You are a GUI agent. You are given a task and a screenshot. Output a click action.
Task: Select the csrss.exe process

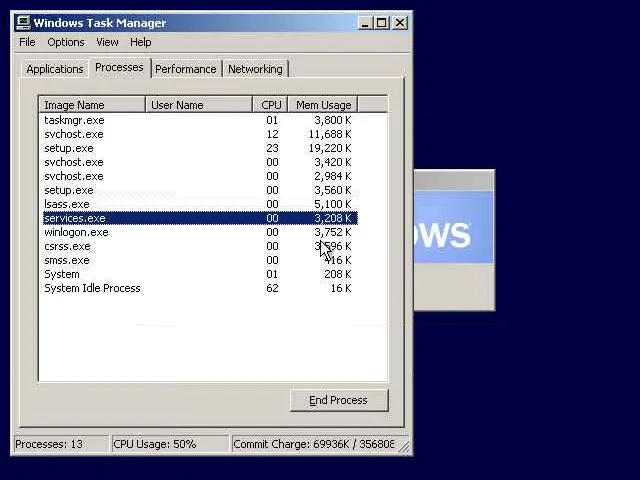200,246
